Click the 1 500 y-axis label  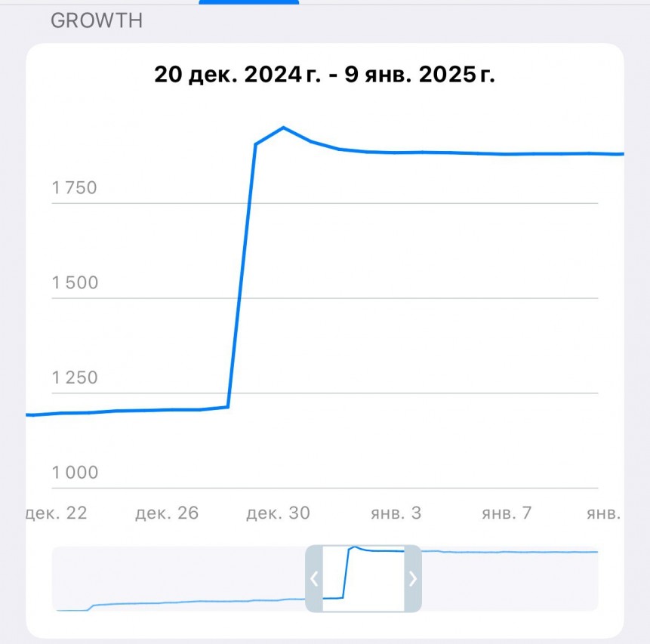[75, 283]
